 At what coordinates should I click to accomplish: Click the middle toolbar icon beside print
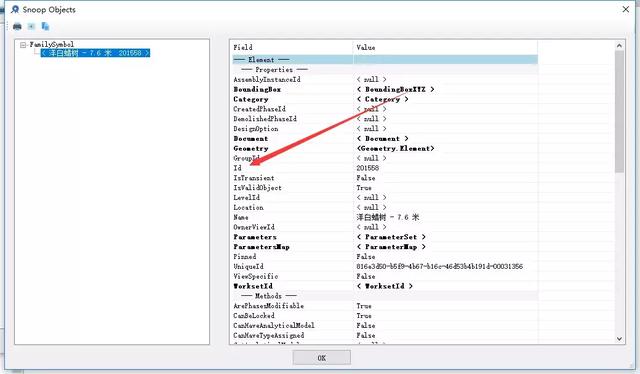click(x=31, y=27)
